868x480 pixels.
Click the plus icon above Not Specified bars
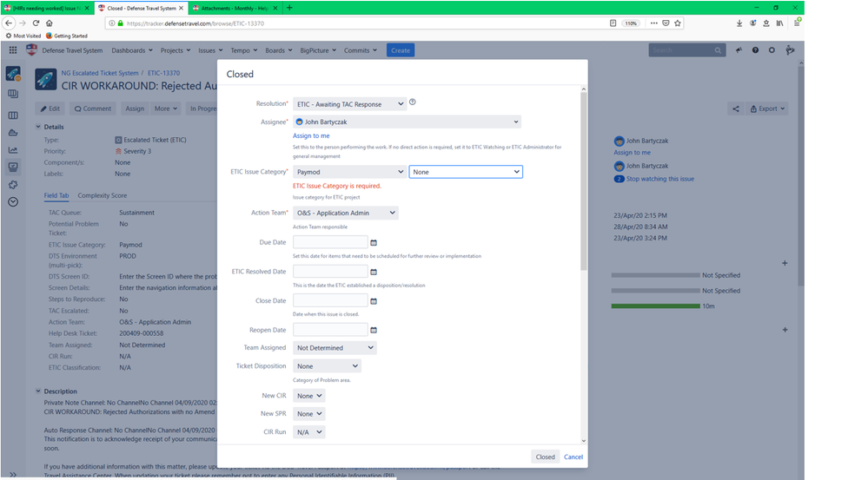[785, 263]
